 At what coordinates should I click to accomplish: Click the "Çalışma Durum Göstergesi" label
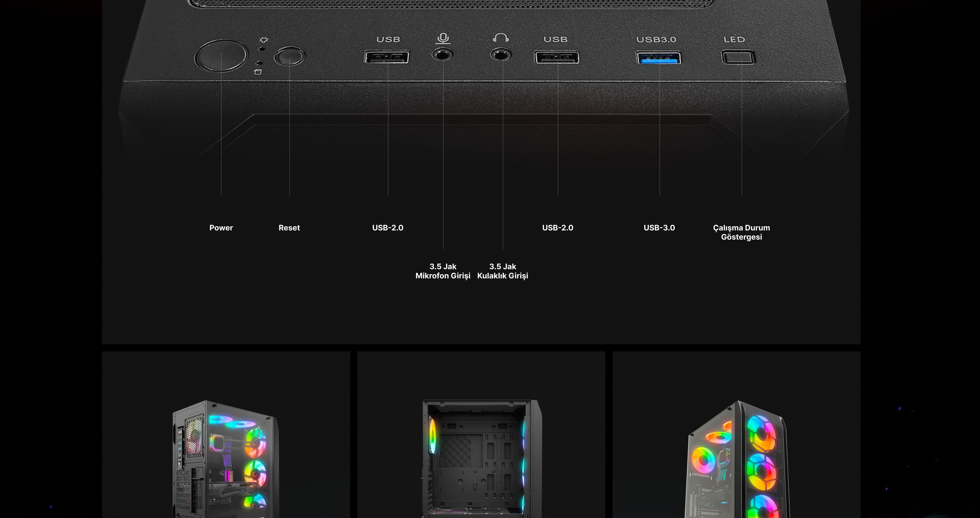click(741, 232)
